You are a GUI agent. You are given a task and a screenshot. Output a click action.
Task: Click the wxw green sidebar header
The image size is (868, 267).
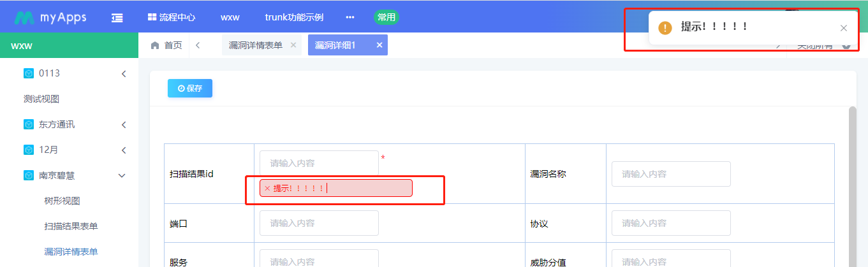point(69,46)
